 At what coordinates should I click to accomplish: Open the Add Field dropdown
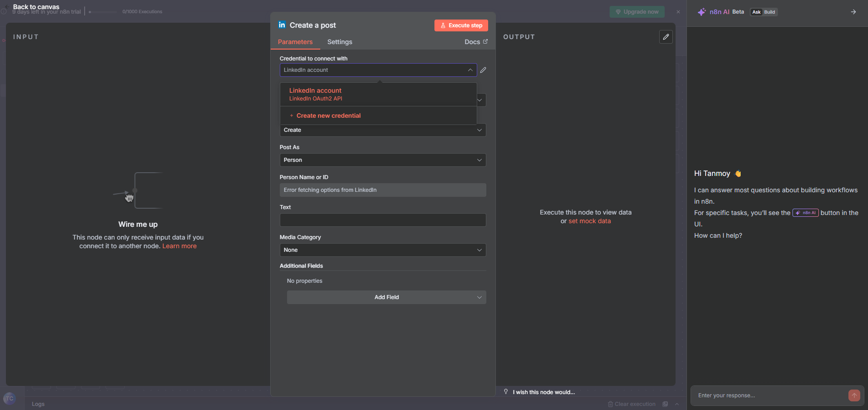[386, 297]
